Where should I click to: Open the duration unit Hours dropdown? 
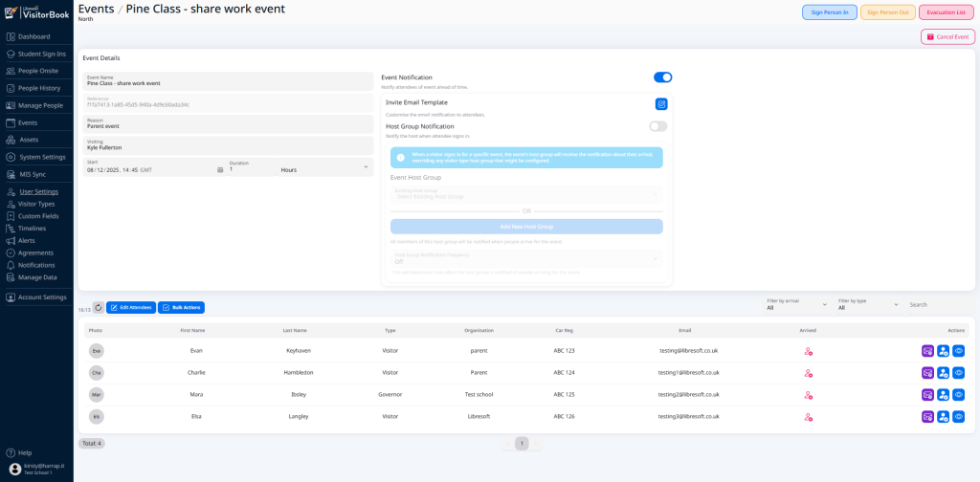(323, 169)
